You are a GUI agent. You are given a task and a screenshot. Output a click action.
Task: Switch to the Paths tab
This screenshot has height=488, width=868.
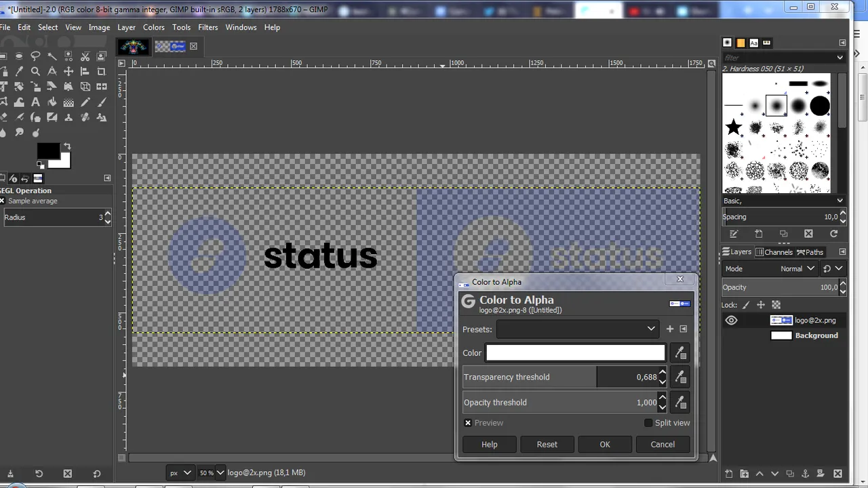tap(810, 252)
